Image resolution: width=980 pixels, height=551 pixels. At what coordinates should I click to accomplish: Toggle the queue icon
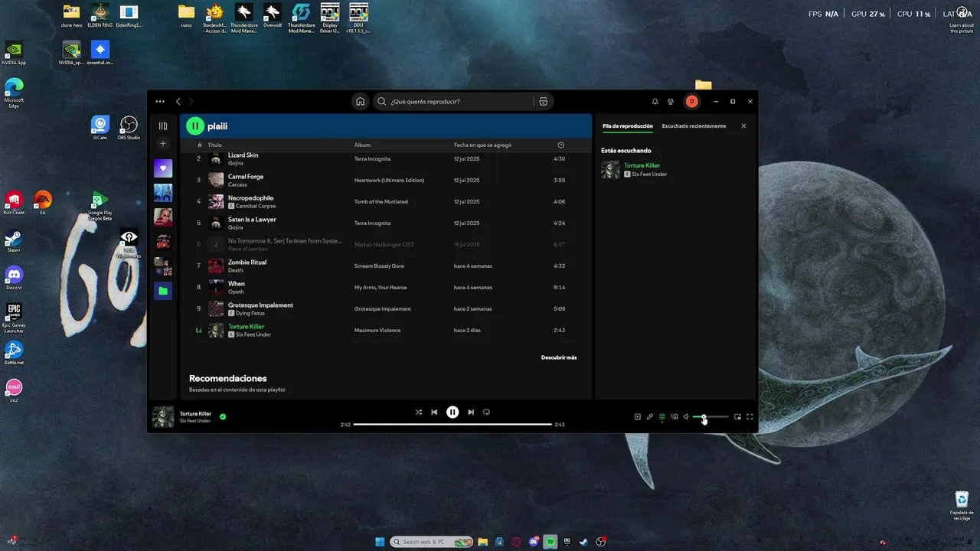coord(661,417)
